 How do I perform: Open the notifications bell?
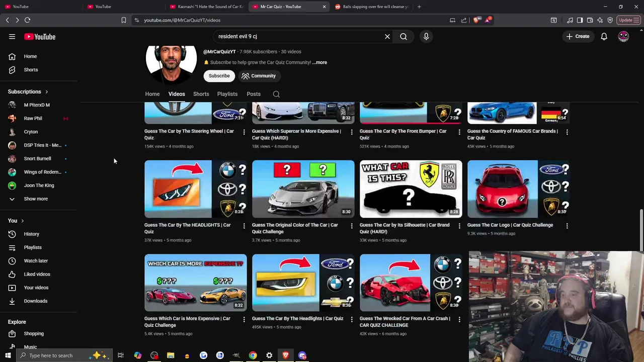(604, 36)
